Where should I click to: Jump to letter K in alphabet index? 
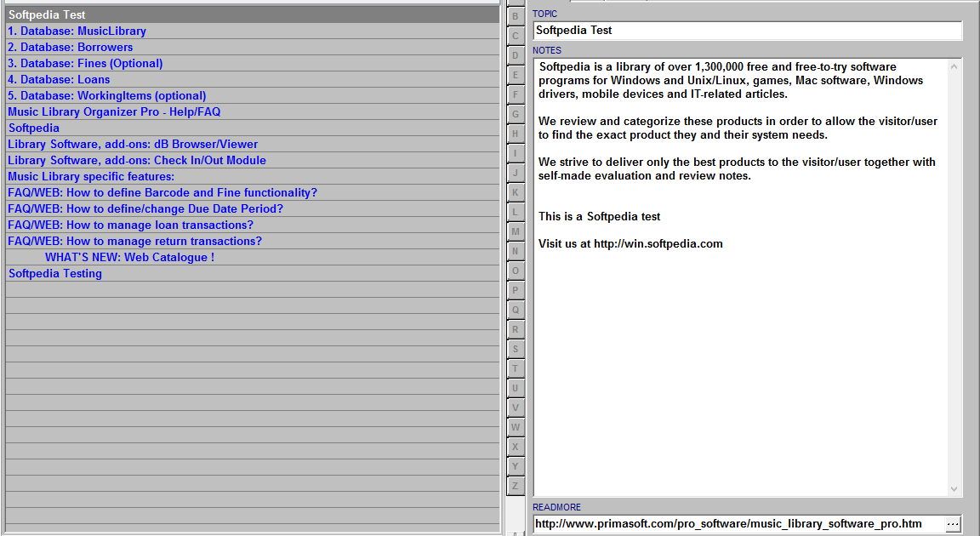click(516, 192)
